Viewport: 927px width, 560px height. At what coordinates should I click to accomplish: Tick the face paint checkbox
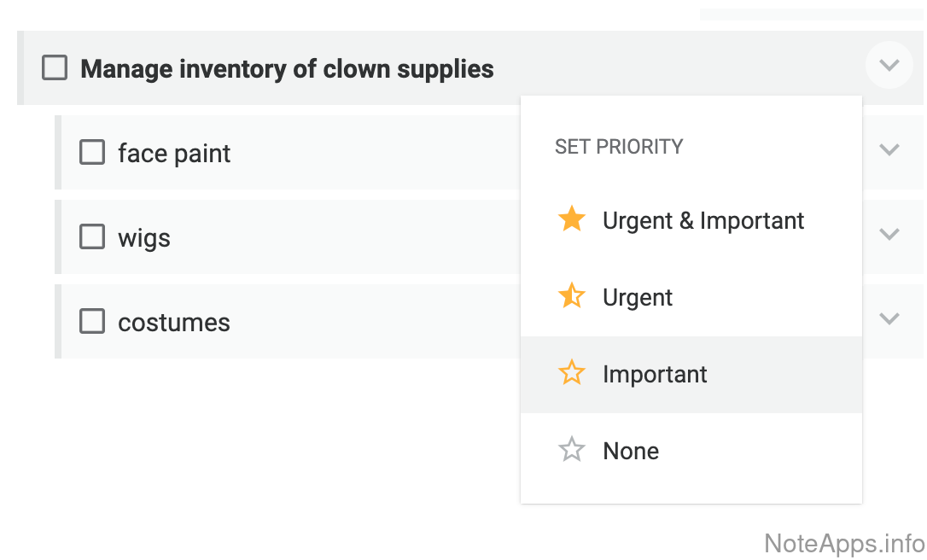(x=92, y=153)
